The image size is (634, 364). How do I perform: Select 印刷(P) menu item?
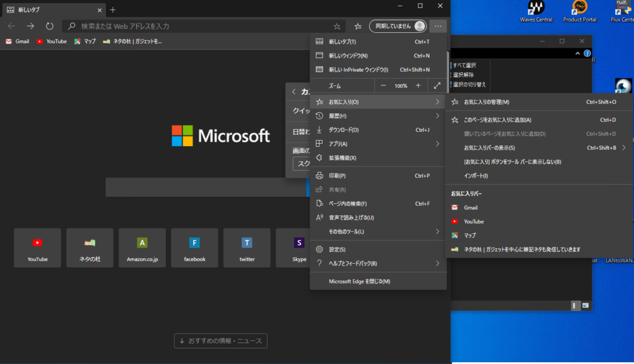(x=378, y=176)
